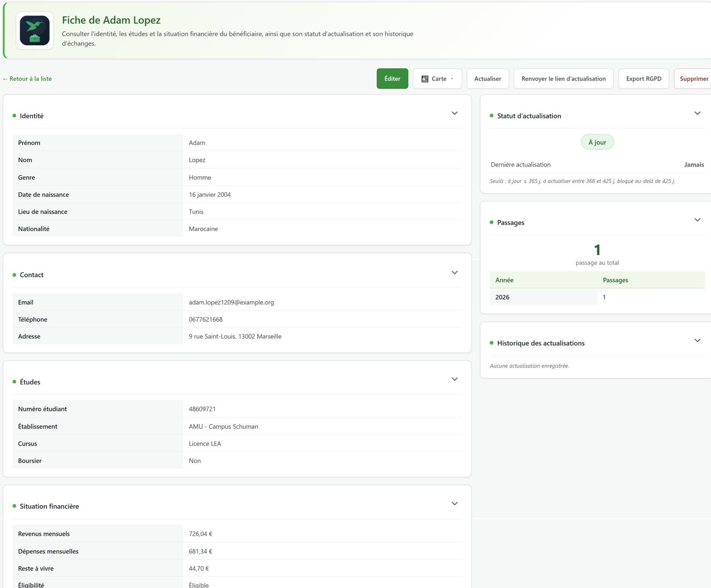Collapse the Contact section

tap(455, 273)
